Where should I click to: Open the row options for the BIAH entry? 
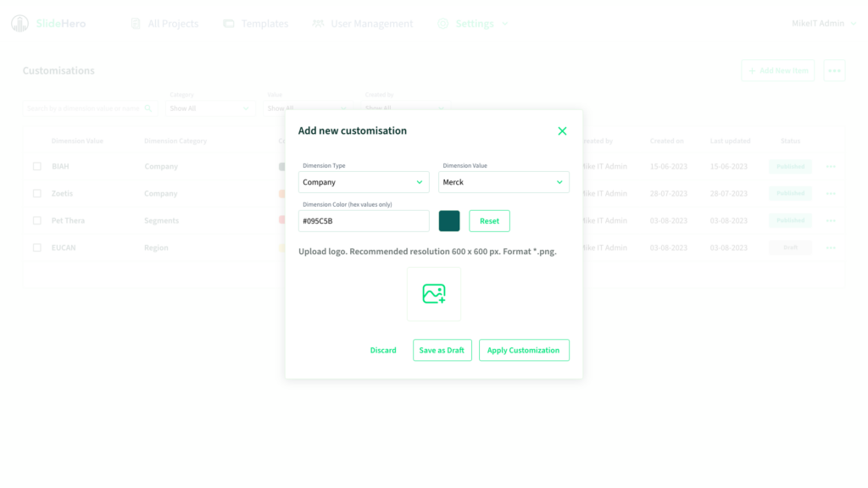pyautogui.click(x=831, y=167)
